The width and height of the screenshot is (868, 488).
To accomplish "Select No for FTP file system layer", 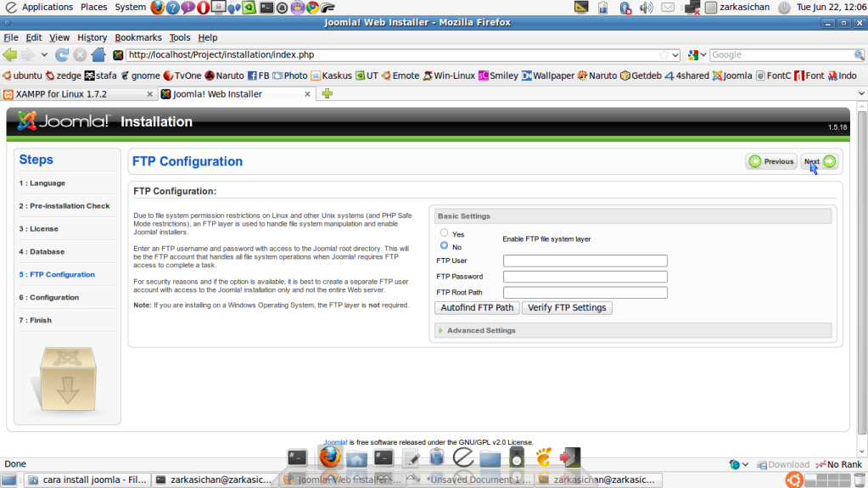I will pos(444,245).
